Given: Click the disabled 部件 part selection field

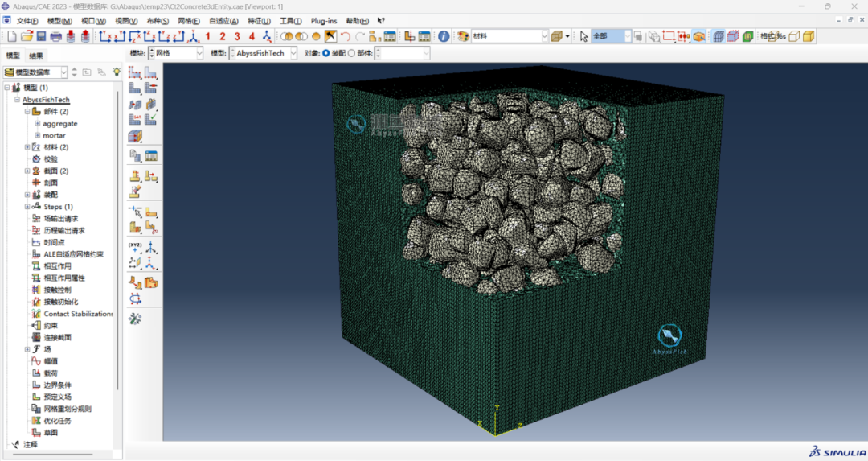Looking at the screenshot, I should 402,53.
